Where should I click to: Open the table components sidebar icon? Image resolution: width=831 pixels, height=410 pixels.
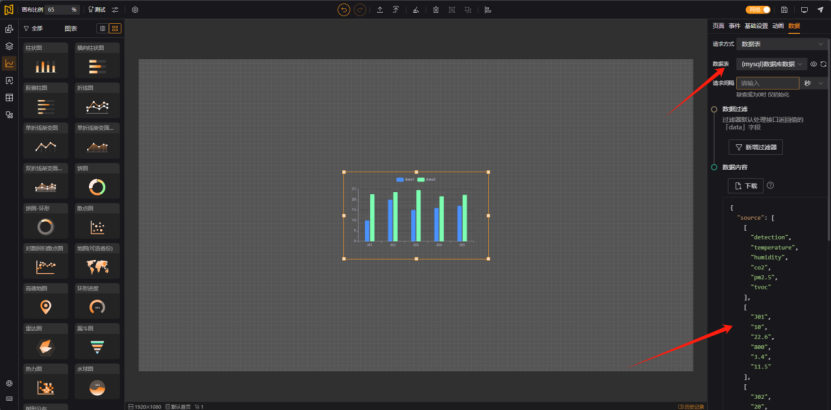(9, 97)
